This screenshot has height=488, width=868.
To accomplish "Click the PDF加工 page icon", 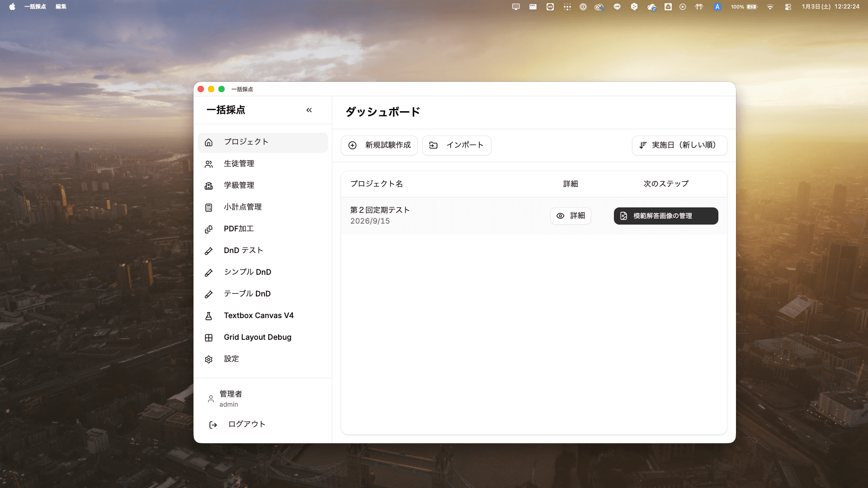I will [x=208, y=229].
